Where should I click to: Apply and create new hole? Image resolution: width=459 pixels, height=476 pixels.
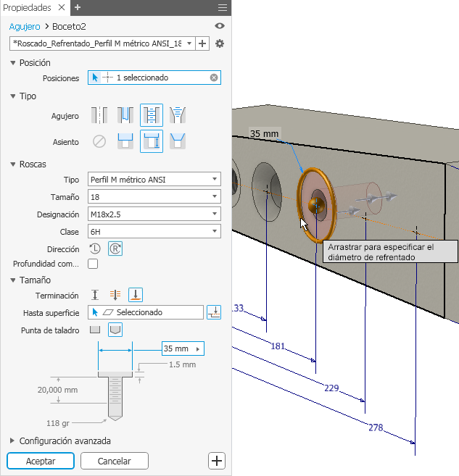click(217, 461)
